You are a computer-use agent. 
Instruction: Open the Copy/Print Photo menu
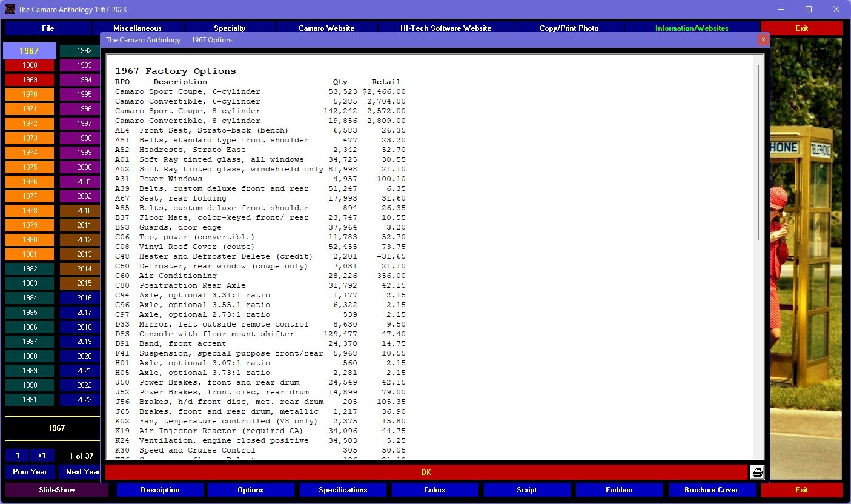coord(569,28)
